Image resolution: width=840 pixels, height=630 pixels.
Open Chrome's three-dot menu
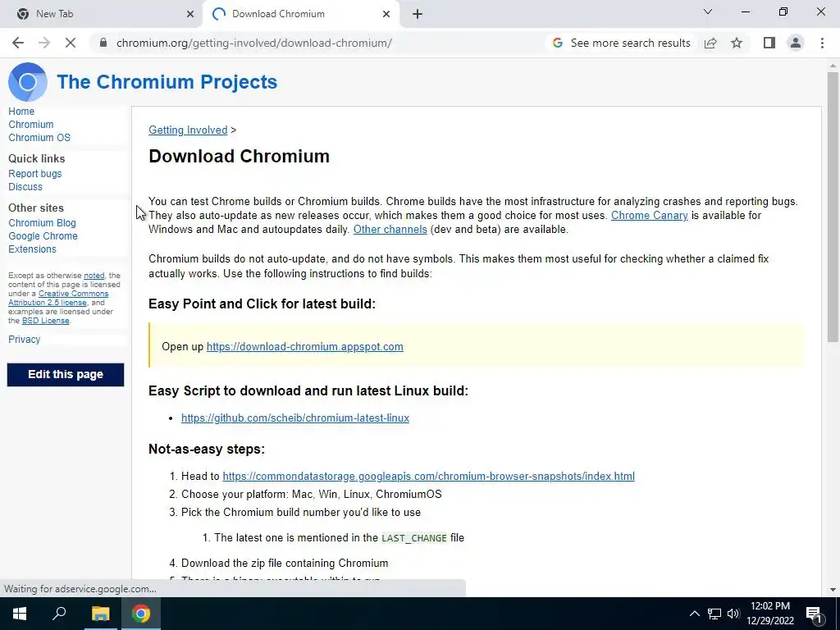click(822, 43)
